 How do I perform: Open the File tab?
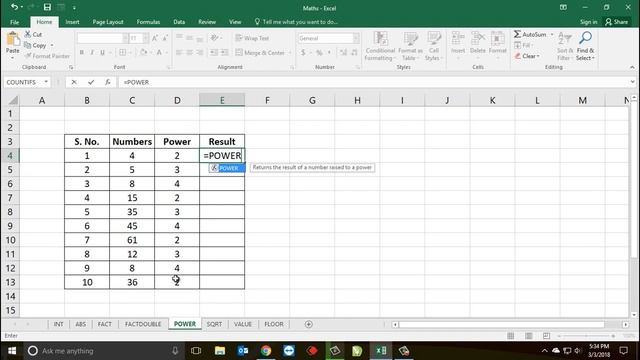14,22
